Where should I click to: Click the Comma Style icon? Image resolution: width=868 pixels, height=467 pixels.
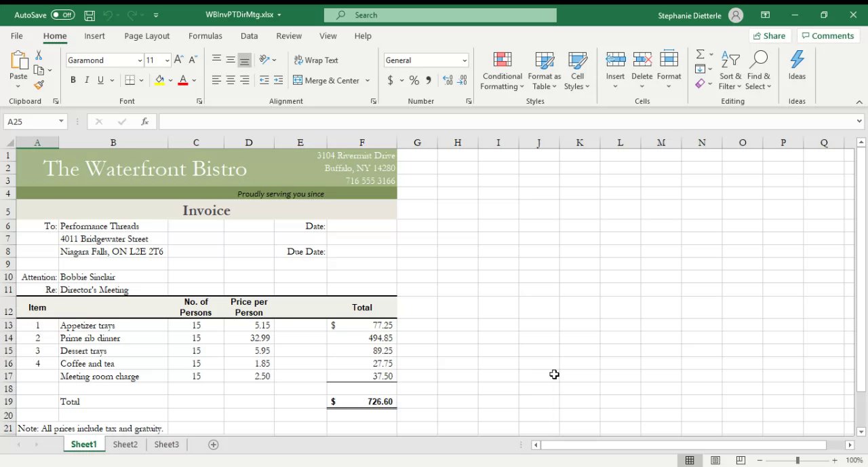(x=428, y=80)
